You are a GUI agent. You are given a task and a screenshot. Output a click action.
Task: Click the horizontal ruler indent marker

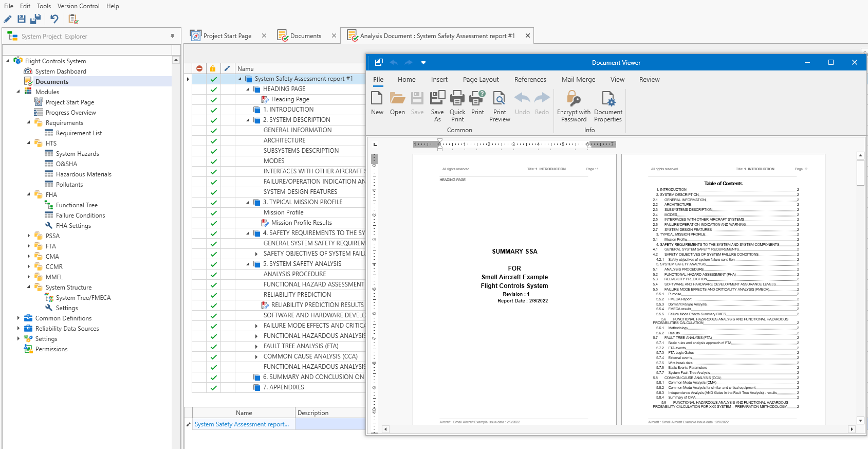(439, 145)
